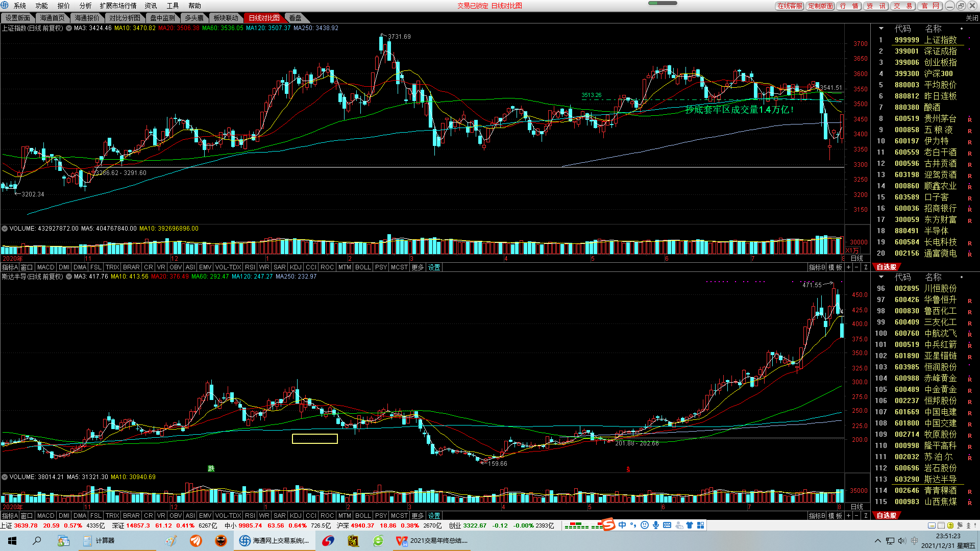Click the emoji smiley icon
The image size is (980, 551).
click(x=645, y=525)
